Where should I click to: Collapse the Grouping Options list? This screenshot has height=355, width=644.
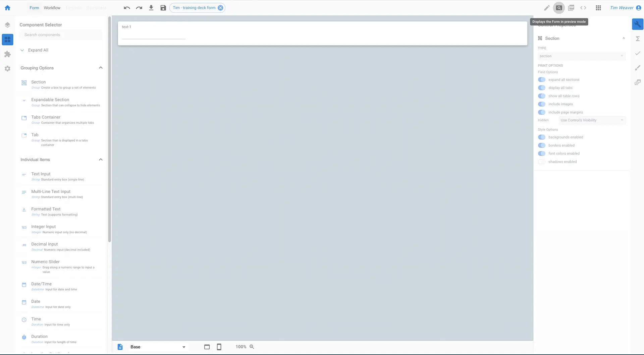point(101,68)
